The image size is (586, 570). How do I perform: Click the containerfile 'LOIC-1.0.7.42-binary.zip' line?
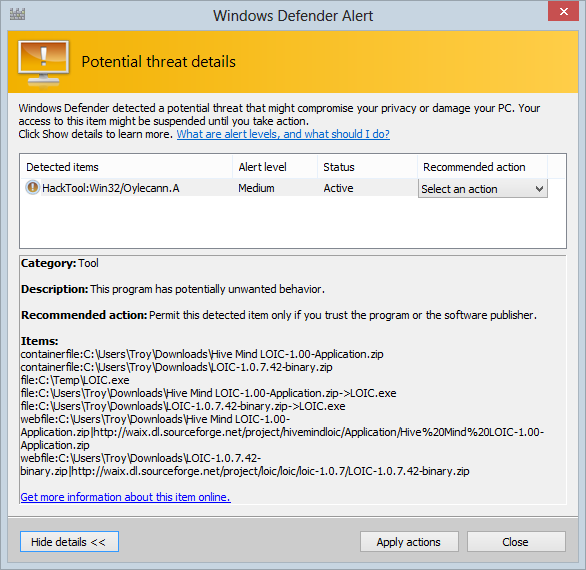176,367
